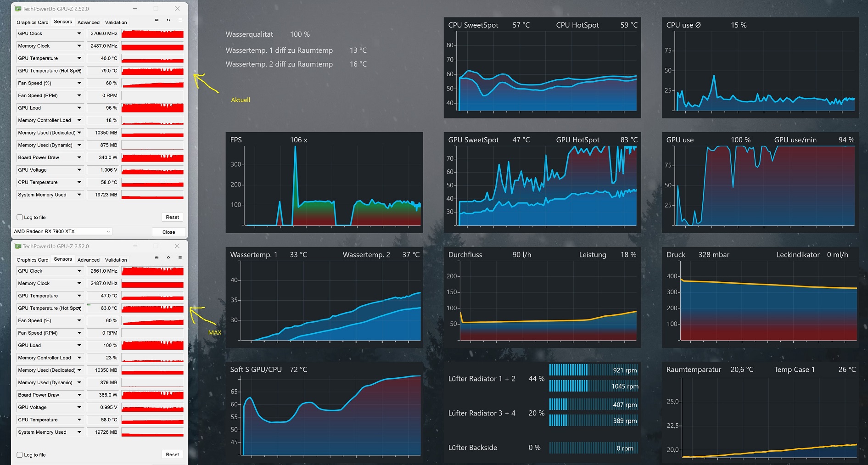This screenshot has height=465, width=868.
Task: Open the hamburger menu in lower GPU-Z window
Action: (x=180, y=258)
